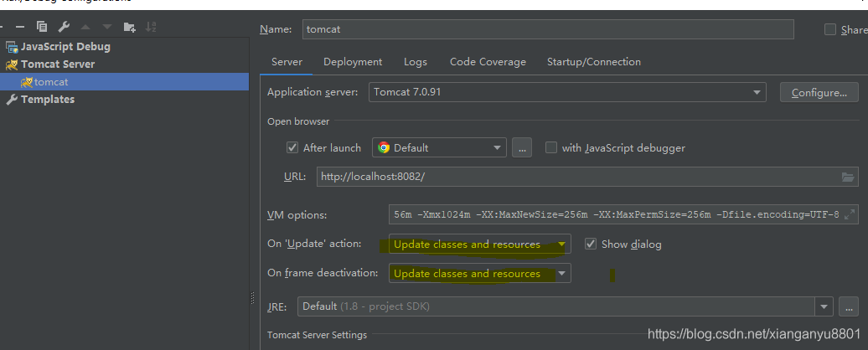
Task: Move configuration up with arrow icon
Action: [85, 27]
